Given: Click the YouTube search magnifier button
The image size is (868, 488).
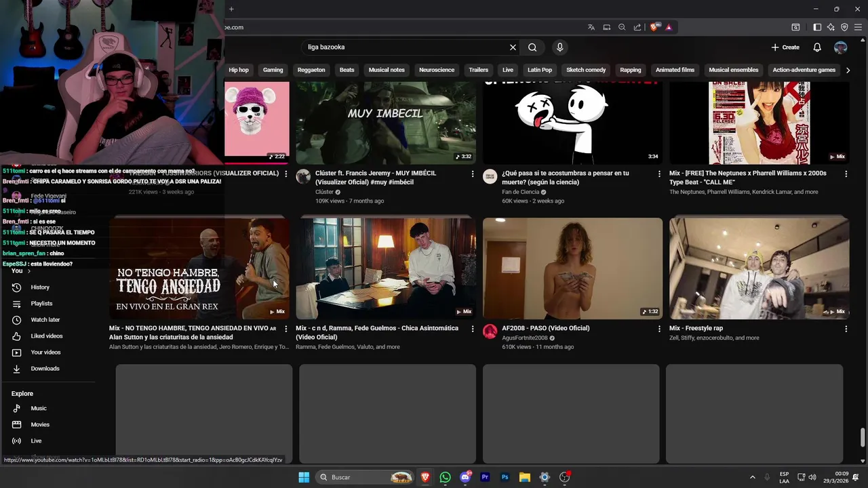Looking at the screenshot, I should click(532, 47).
